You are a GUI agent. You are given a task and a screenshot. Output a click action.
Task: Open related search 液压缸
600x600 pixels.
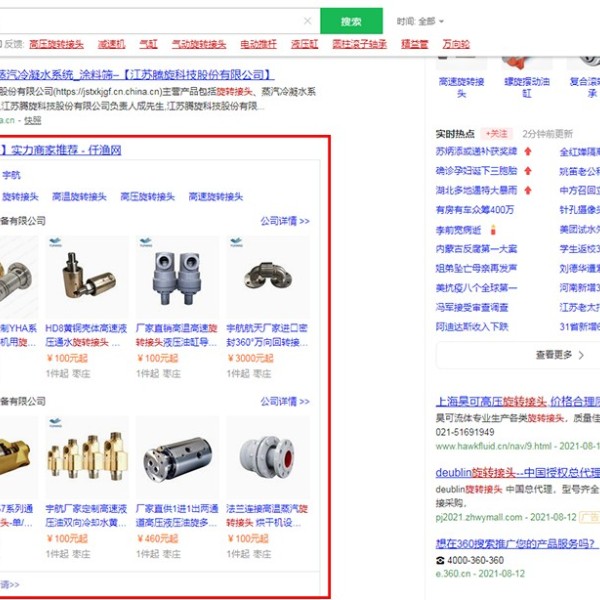[305, 44]
